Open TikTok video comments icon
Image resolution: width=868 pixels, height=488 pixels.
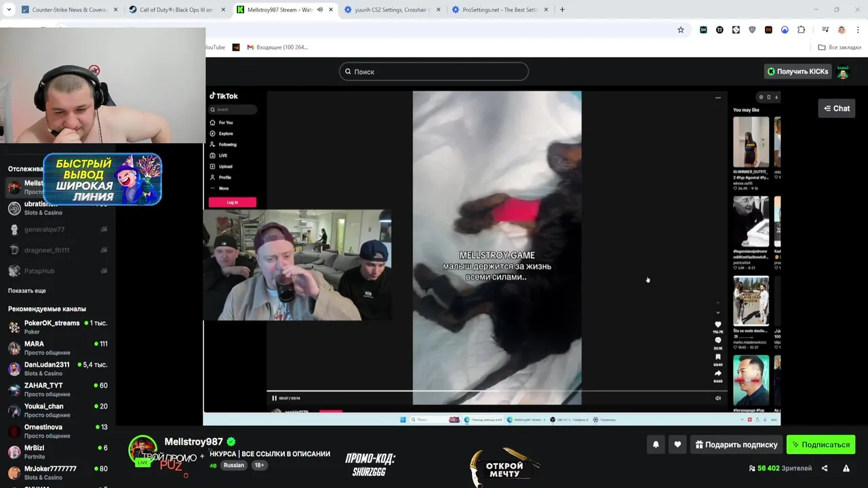tap(718, 341)
